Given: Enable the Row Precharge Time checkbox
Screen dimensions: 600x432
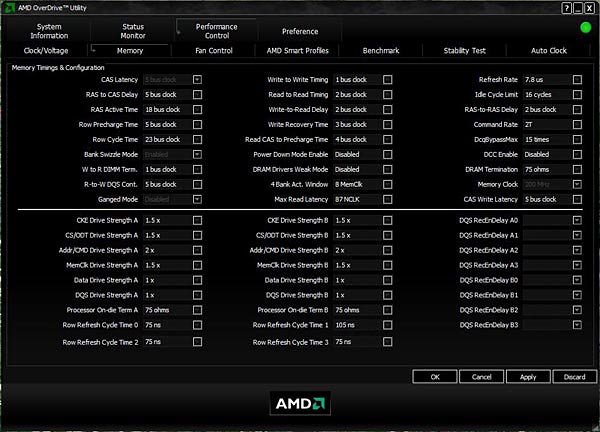Looking at the screenshot, I should (197, 124).
